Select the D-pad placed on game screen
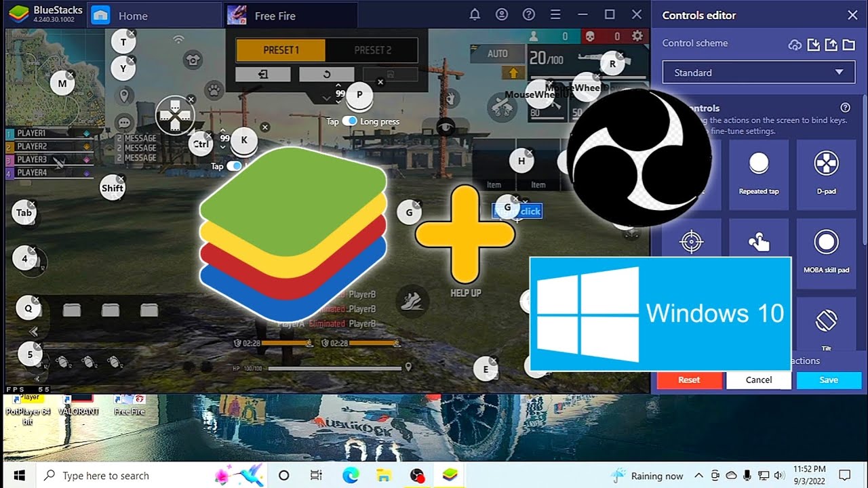868x488 pixels. point(174,115)
